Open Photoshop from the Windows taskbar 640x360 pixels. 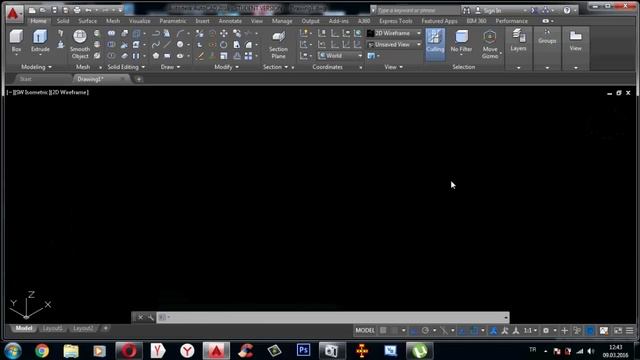[303, 351]
